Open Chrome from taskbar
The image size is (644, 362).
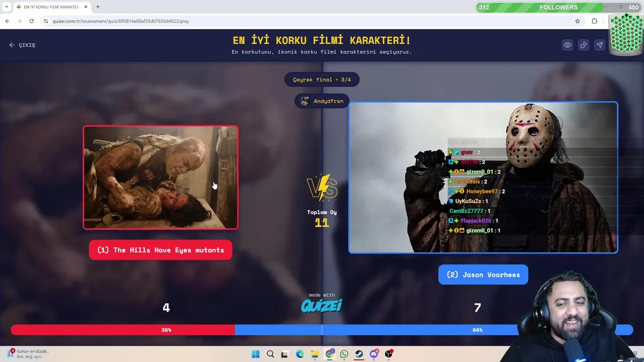coord(330,354)
